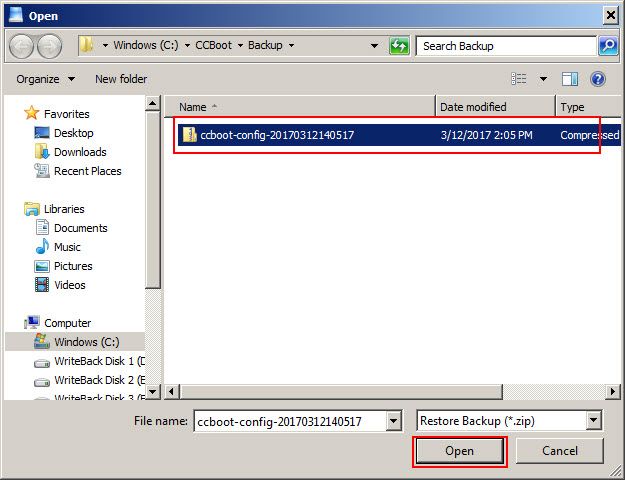The height and width of the screenshot is (480, 625).
Task: Click the WriteBack Disk 2 drive icon
Action: [x=42, y=382]
